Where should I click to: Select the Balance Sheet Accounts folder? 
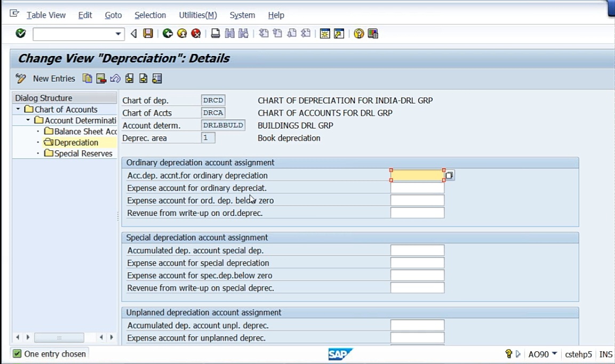[x=81, y=131]
